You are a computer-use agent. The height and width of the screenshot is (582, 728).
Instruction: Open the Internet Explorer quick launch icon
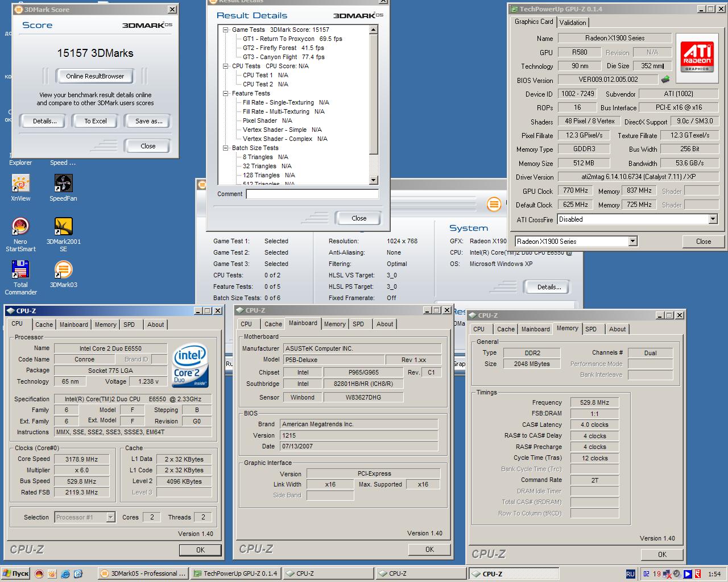[65, 574]
